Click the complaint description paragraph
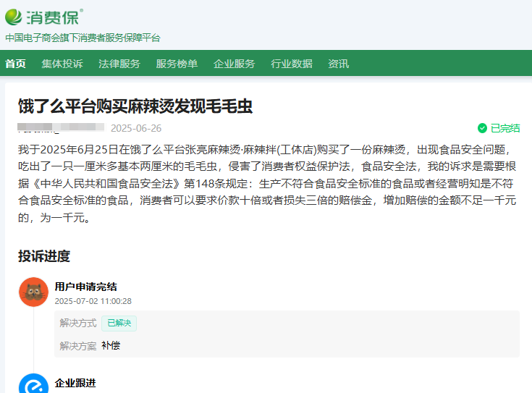Screen dimensions: 532x393 (x=267, y=183)
